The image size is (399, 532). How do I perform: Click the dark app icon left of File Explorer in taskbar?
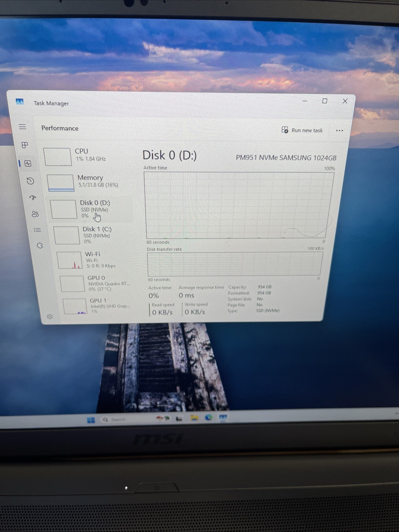click(x=179, y=419)
